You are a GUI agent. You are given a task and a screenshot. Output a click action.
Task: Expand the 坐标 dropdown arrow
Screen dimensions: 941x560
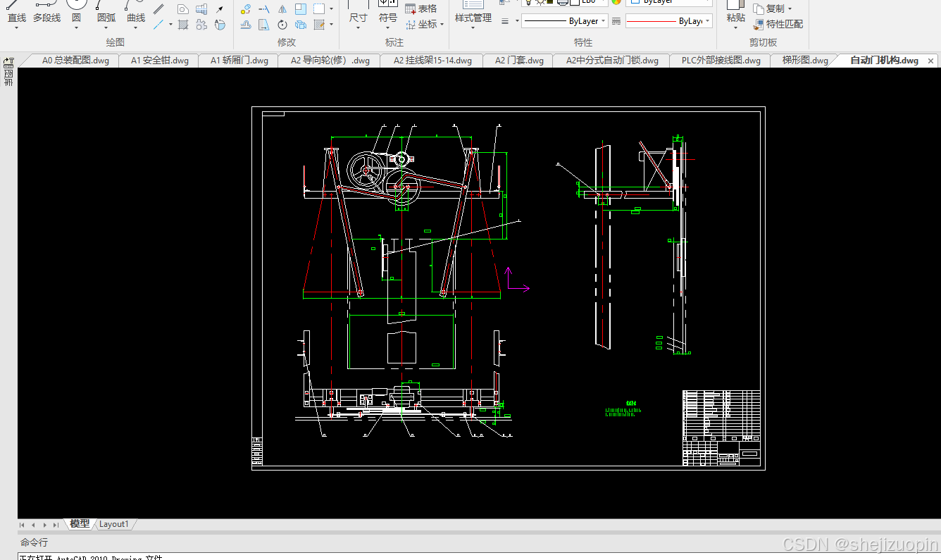[442, 25]
